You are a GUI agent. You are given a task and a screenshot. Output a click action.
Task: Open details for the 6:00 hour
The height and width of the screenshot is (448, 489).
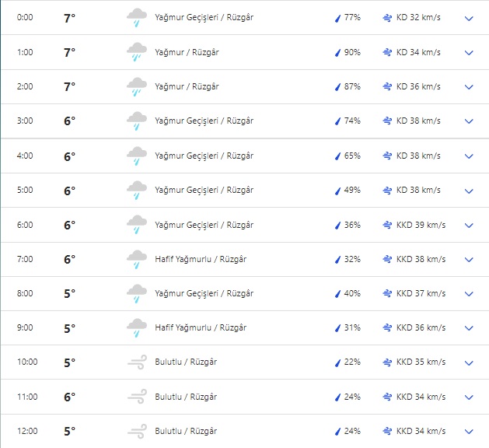[x=469, y=226]
